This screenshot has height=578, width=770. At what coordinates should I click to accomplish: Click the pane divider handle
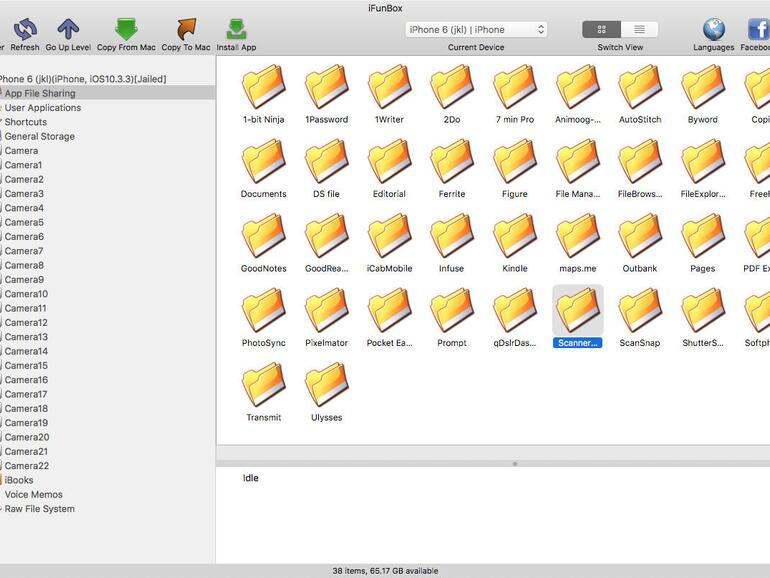point(515,464)
